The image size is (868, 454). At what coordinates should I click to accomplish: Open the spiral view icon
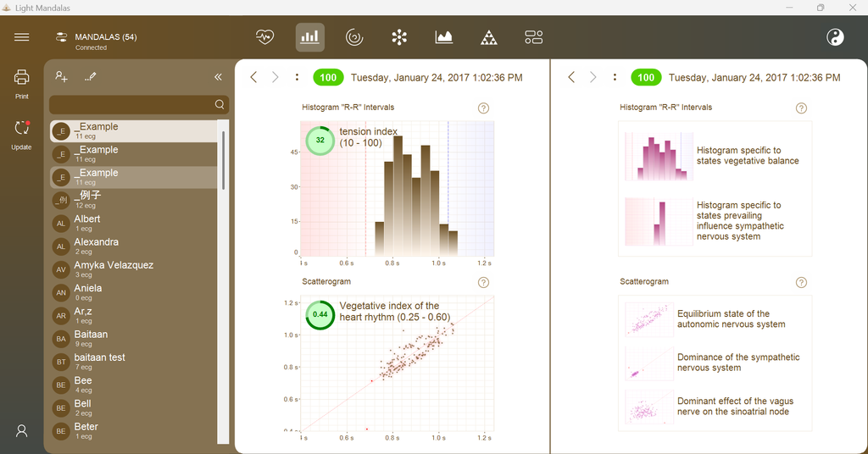pos(354,37)
